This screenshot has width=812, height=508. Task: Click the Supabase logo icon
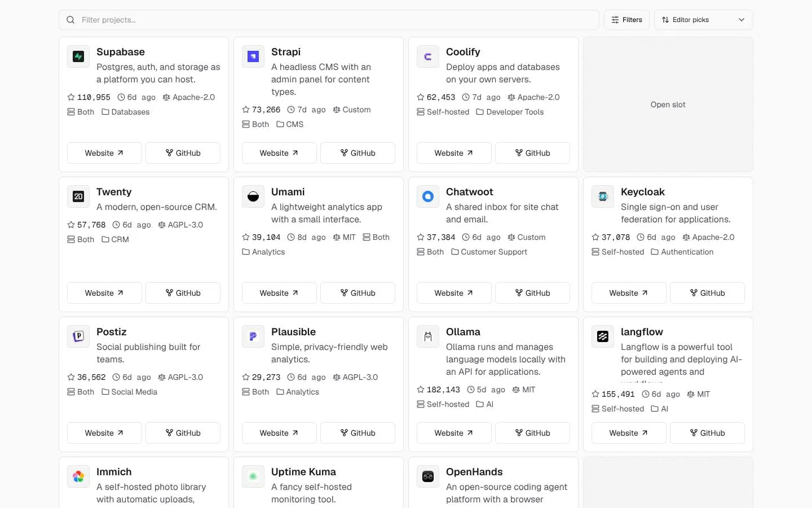point(78,56)
